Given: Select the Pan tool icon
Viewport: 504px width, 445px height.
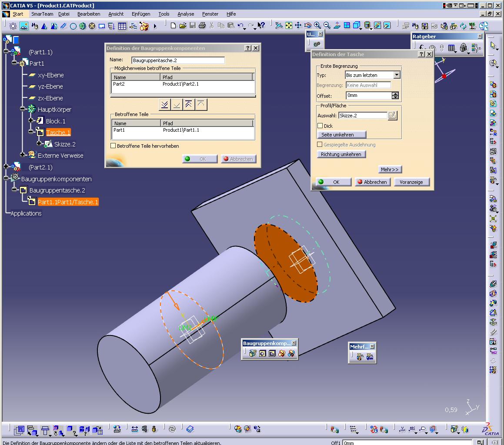Looking at the screenshot, I should [298, 26].
